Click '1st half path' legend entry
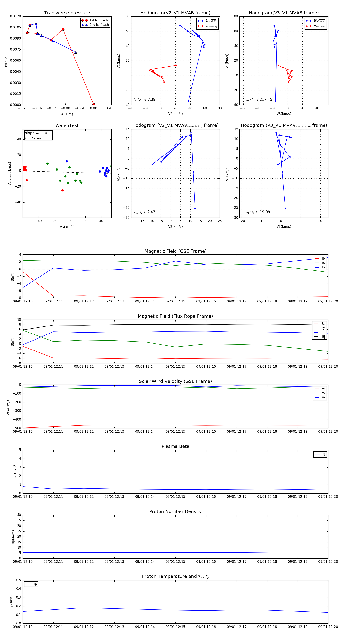 pyautogui.click(x=95, y=20)
